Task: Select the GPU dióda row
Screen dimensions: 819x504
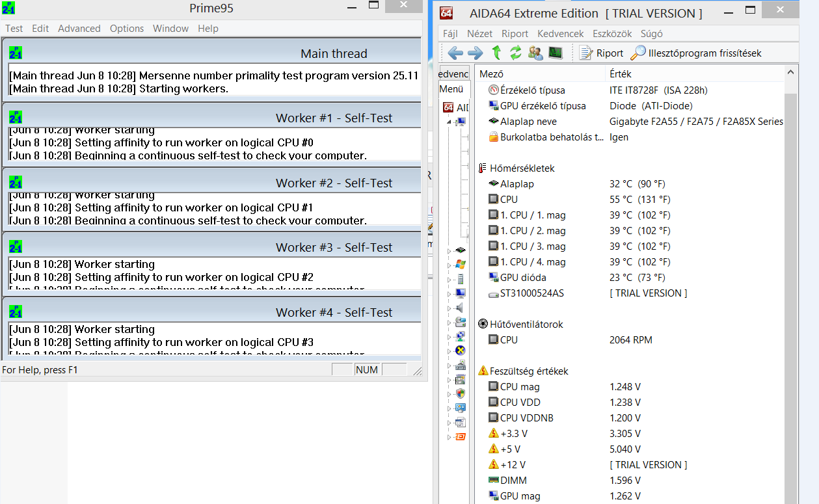Action: pyautogui.click(x=630, y=278)
